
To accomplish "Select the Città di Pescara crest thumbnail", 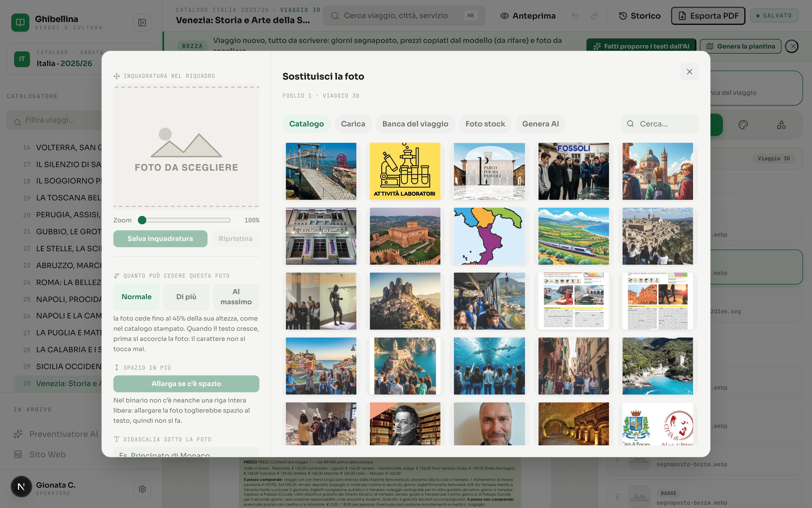I will pos(657,424).
